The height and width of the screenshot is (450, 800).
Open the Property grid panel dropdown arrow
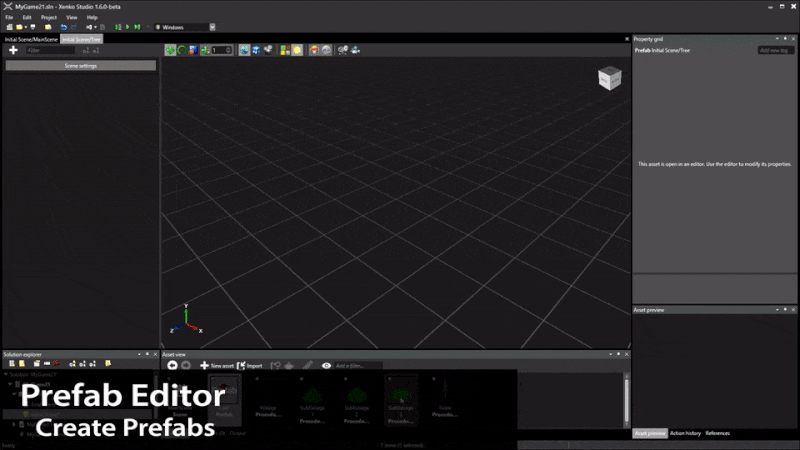point(776,39)
